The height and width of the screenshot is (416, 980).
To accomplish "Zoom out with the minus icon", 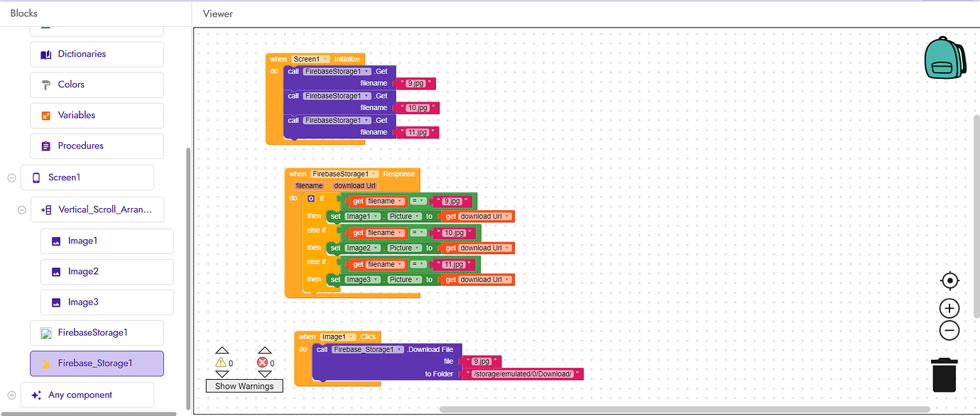I will coord(949,330).
